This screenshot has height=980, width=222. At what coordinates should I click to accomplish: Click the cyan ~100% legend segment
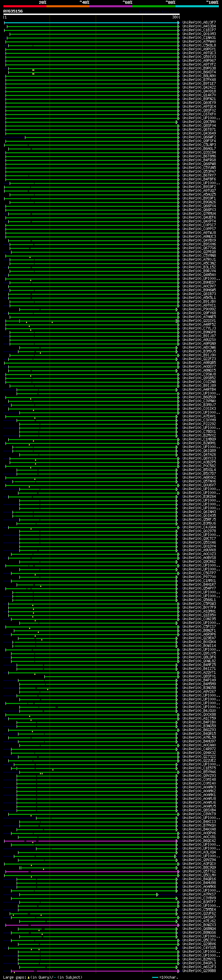pyautogui.click(x=197, y=6)
